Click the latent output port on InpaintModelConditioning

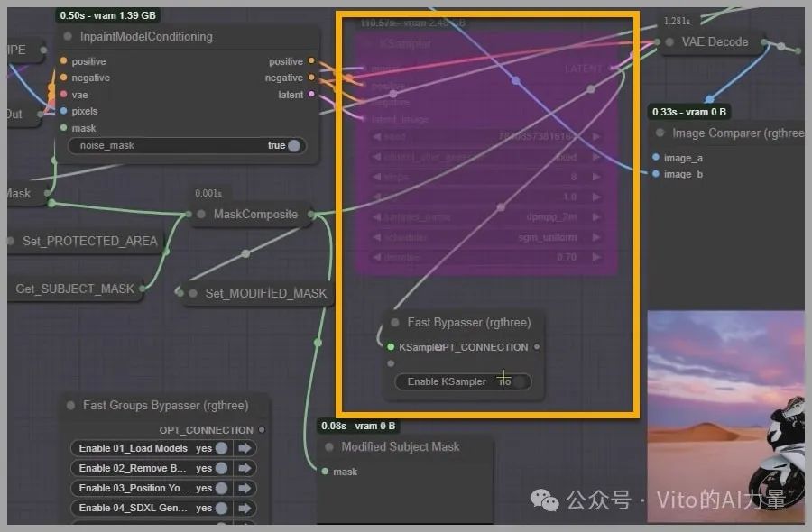point(311,94)
